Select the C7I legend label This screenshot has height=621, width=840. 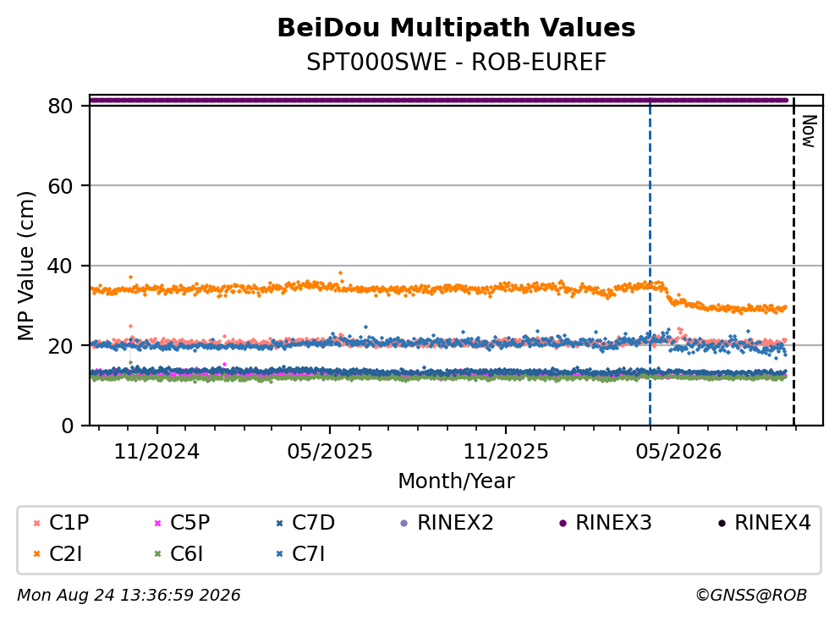pyautogui.click(x=309, y=553)
